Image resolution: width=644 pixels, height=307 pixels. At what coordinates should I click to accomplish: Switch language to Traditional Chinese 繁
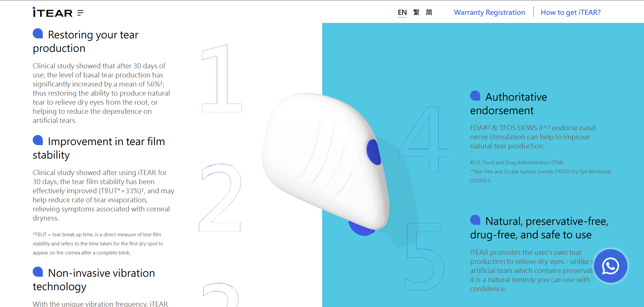pos(417,12)
